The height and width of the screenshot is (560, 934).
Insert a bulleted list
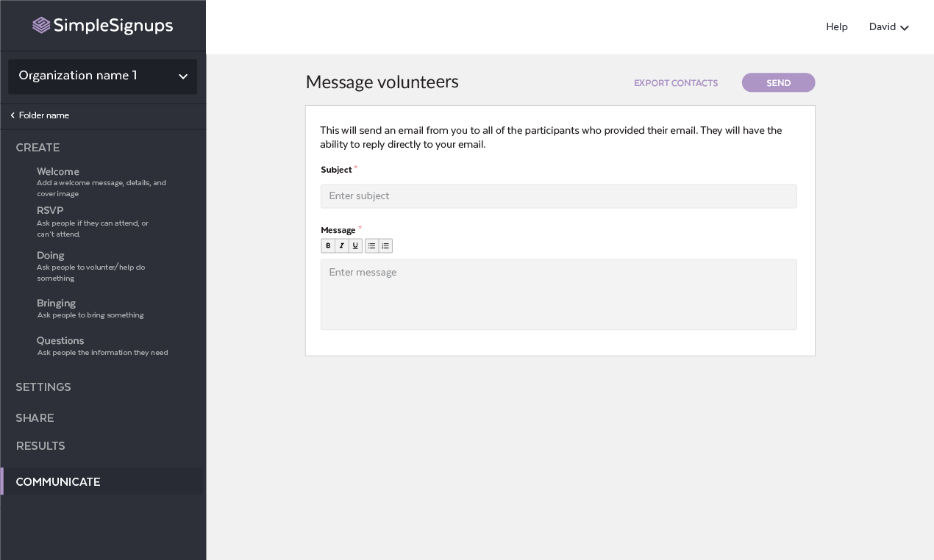tap(372, 246)
